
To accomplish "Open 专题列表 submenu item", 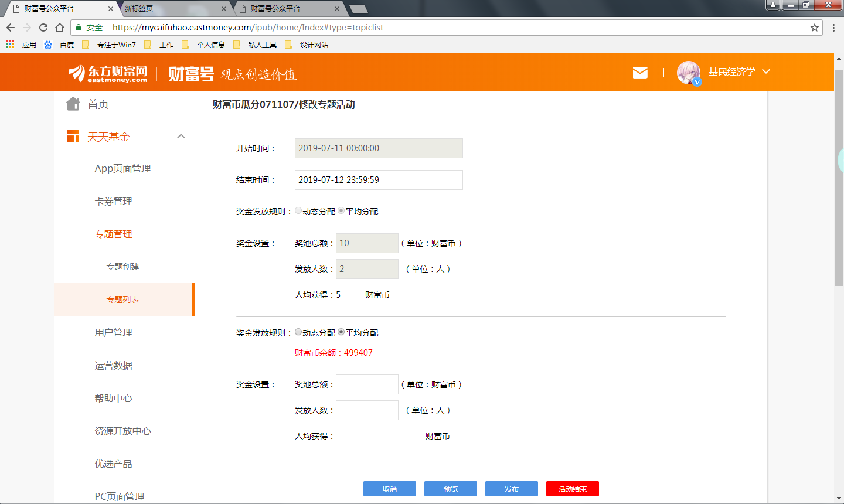I will 123,299.
